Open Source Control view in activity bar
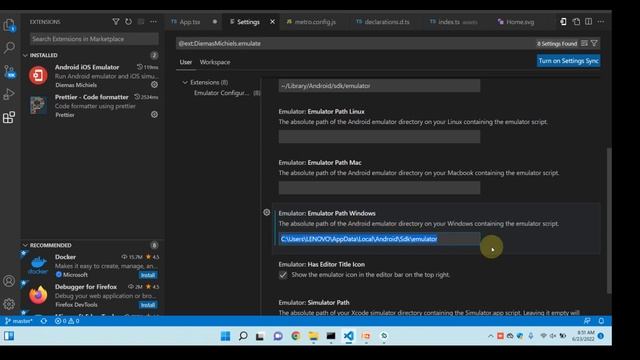Image resolution: width=640 pixels, height=360 pixels. click(9, 71)
